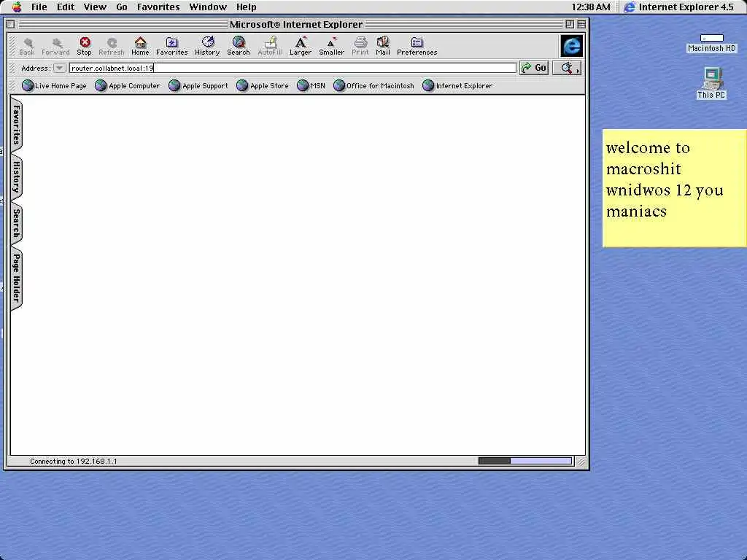Open the Search side tab
Screen dimensions: 747x560
pos(16,223)
